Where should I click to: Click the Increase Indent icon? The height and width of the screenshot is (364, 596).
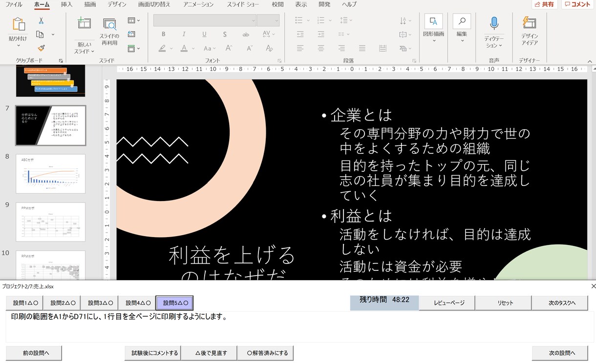pyautogui.click(x=321, y=34)
